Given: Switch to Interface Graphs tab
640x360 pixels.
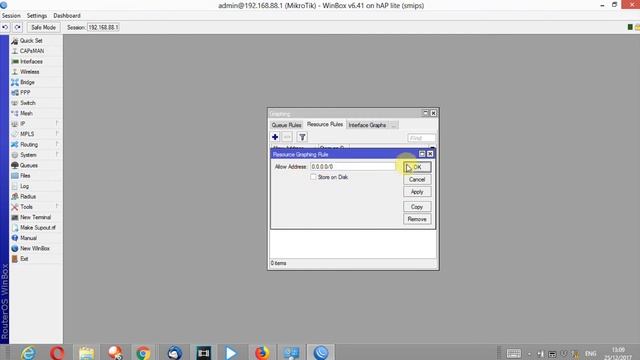Looking at the screenshot, I should [367, 125].
